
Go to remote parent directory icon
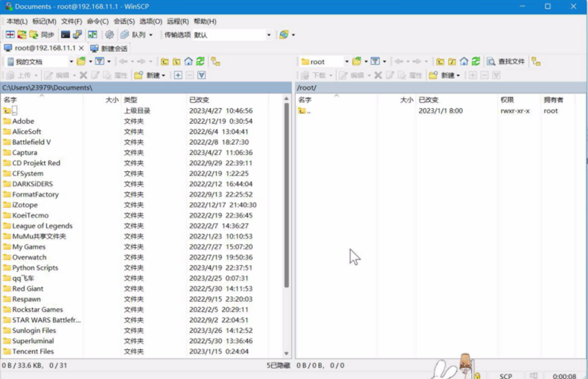[x=440, y=61]
